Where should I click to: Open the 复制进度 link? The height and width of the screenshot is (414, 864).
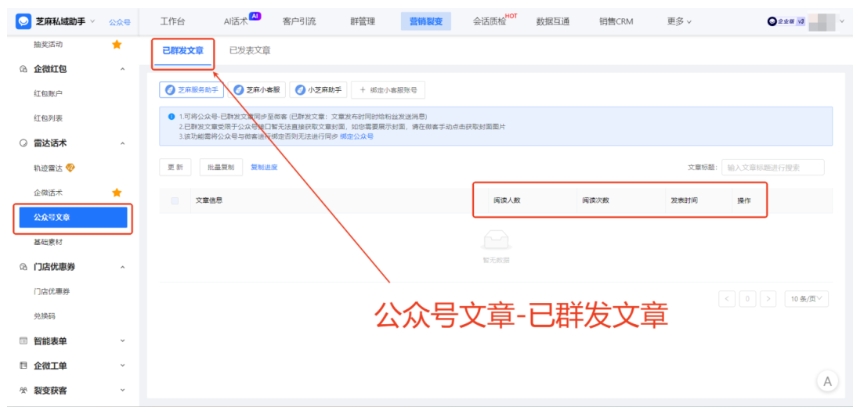click(264, 167)
